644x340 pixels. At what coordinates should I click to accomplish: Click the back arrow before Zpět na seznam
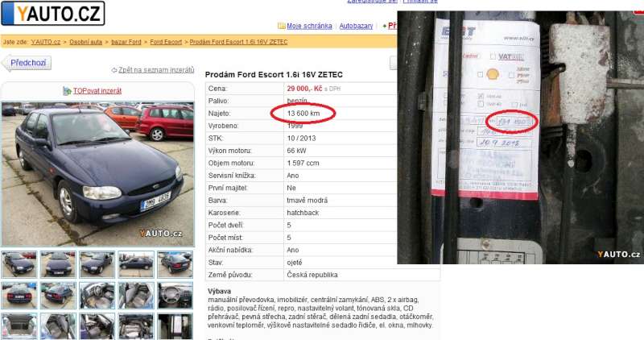coord(114,70)
